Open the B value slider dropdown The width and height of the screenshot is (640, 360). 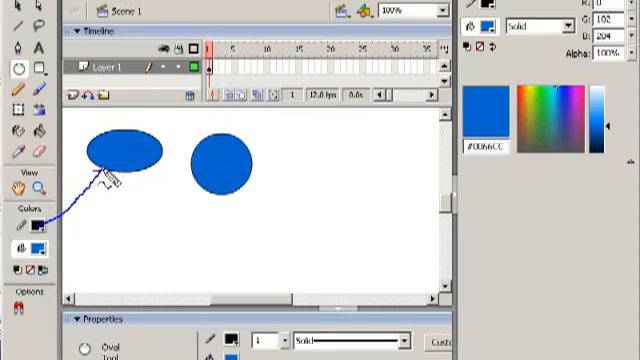coord(631,36)
